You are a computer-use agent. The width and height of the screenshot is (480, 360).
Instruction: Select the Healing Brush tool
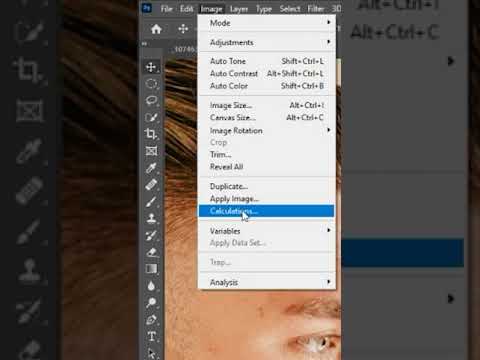click(x=151, y=184)
